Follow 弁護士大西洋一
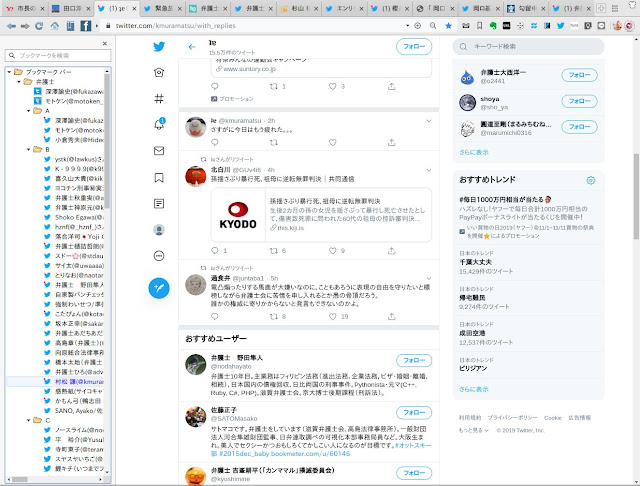The height and width of the screenshot is (486, 640). 579,75
